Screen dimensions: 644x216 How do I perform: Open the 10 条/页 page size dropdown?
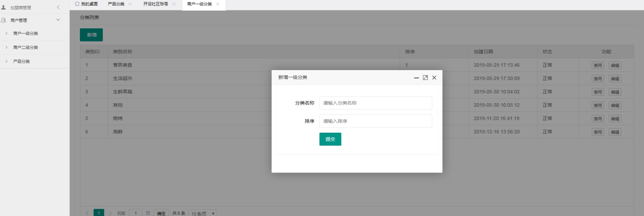203,213
